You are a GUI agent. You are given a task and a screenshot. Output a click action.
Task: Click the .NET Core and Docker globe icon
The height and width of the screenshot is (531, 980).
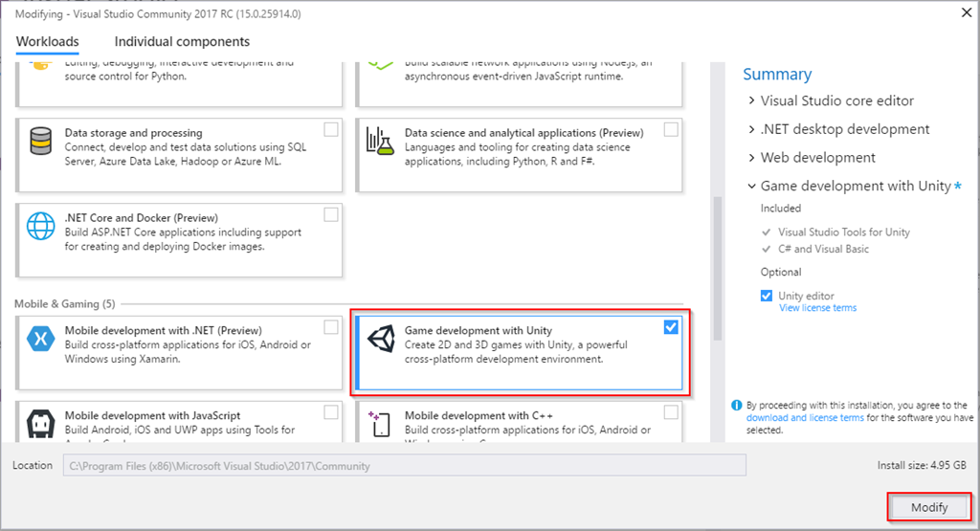pyautogui.click(x=41, y=226)
